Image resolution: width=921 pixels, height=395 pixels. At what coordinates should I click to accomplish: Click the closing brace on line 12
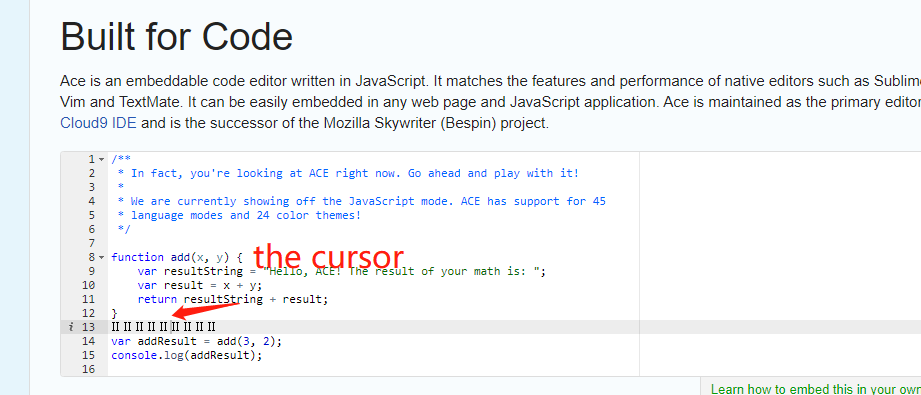[x=115, y=313]
